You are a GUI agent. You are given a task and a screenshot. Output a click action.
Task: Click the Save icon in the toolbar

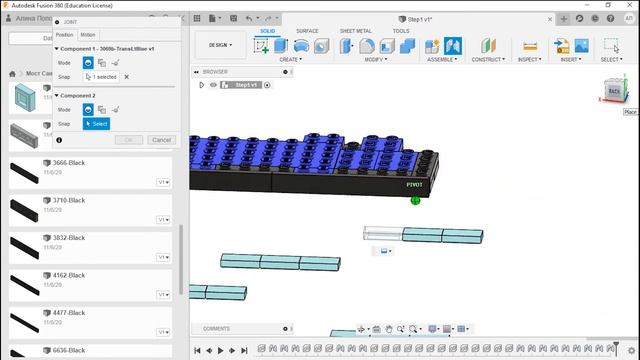coord(233,18)
